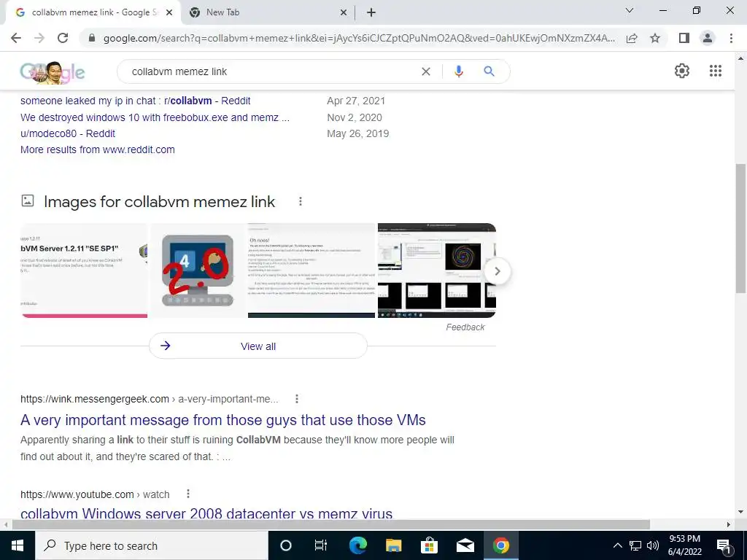Show next images with carousel arrow
This screenshot has height=560, width=747.
tap(498, 271)
